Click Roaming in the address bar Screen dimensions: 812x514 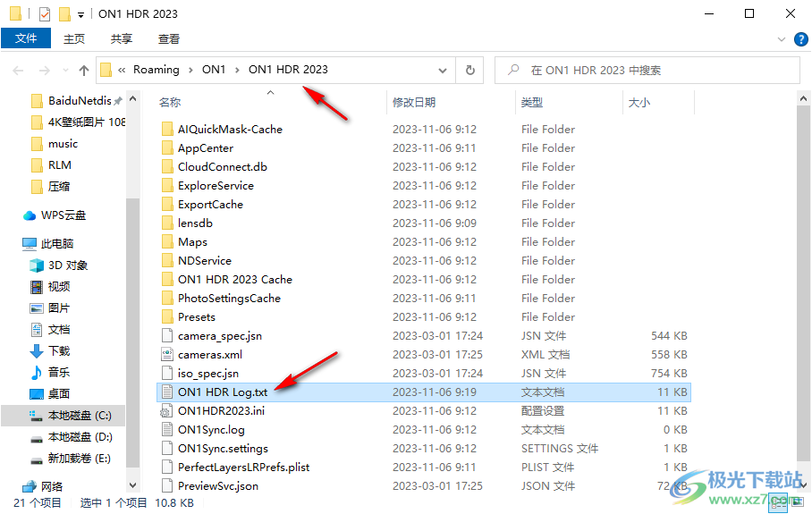pos(156,70)
